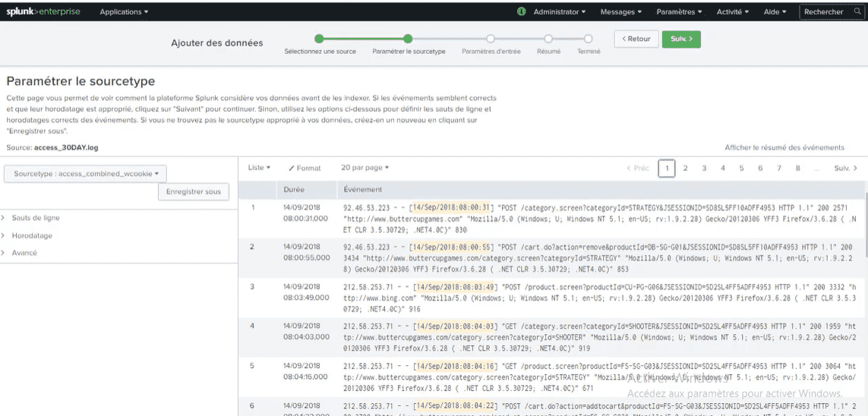Click the Enregistrer sous button
This screenshot has height=416, width=868.
coord(193,192)
